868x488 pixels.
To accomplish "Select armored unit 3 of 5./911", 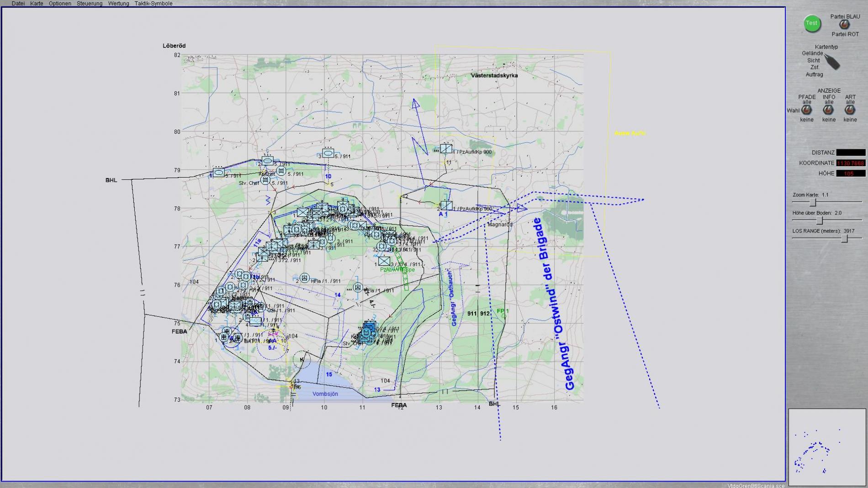I will click(328, 153).
